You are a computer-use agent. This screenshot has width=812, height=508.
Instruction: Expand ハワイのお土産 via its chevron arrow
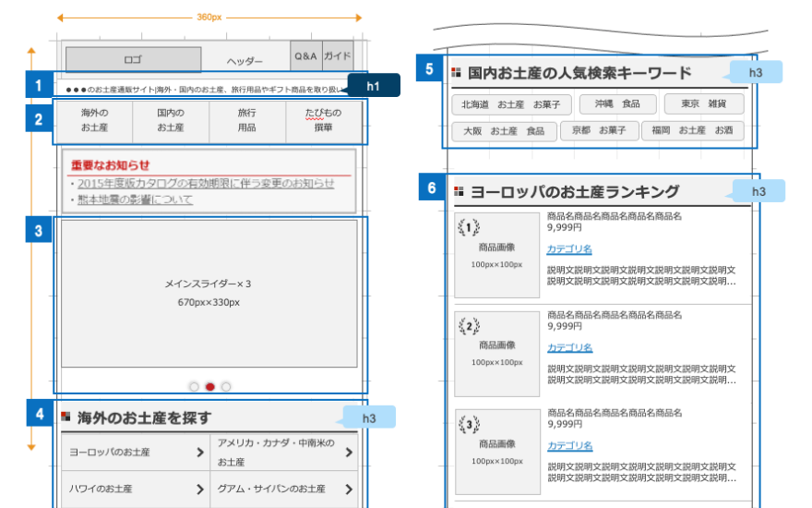(x=199, y=489)
